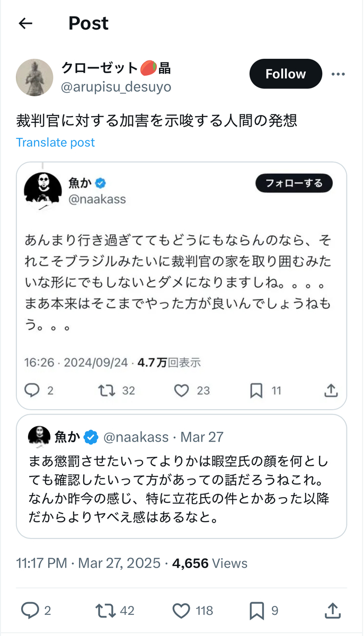View the 魚か avatar in embedded tweet
Image resolution: width=364 pixels, height=636 pixels.
tap(39, 190)
